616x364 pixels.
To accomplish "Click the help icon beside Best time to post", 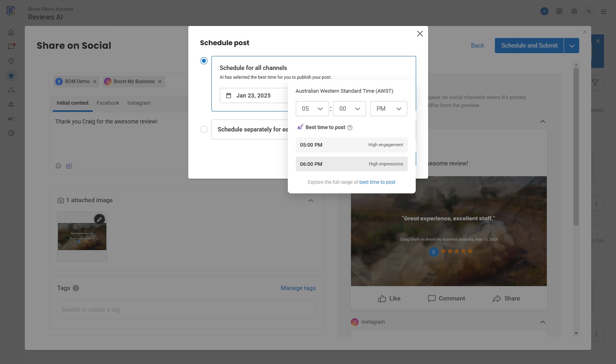I will tap(350, 128).
